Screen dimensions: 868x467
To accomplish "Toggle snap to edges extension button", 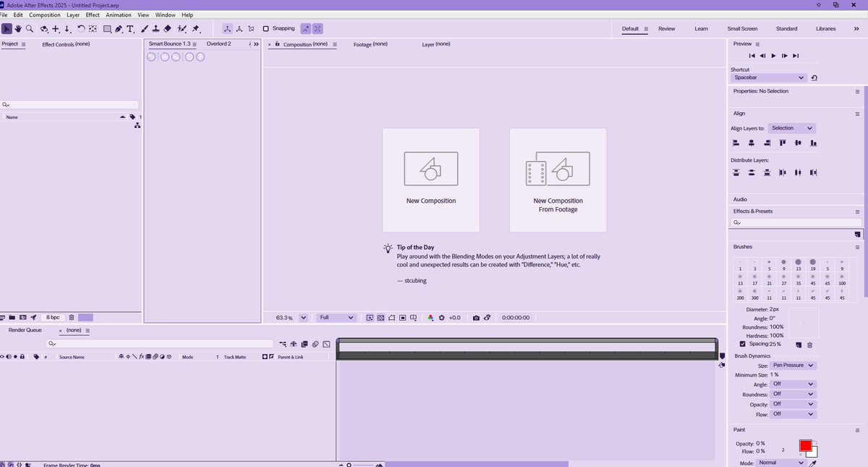I will coord(306,29).
